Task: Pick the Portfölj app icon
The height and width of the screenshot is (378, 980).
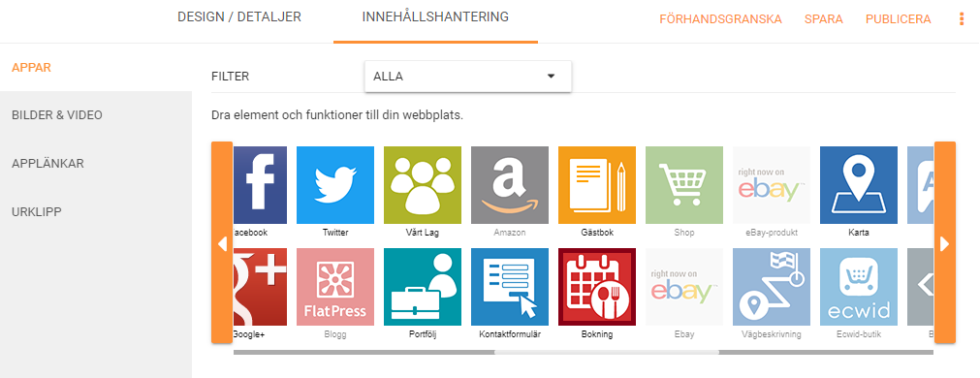Action: click(423, 287)
